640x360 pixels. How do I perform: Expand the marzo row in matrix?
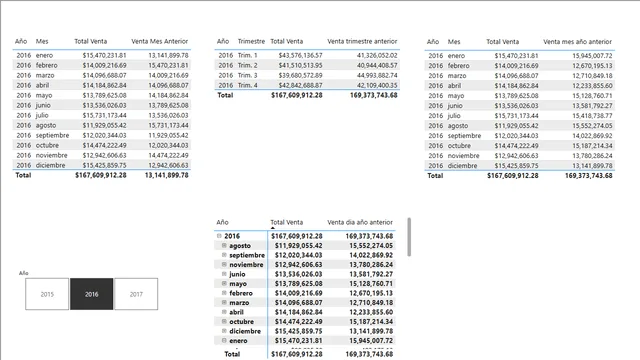(224, 302)
